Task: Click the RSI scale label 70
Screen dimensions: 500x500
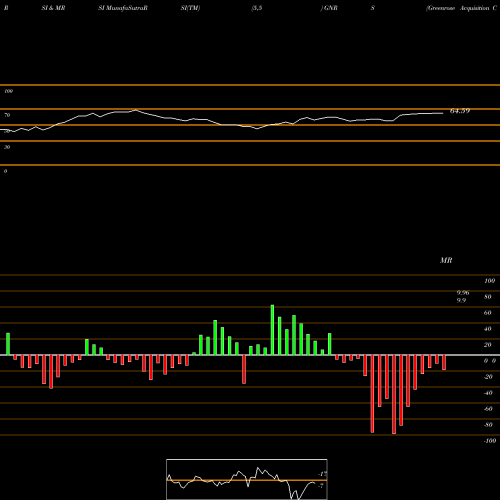Action: [7, 115]
